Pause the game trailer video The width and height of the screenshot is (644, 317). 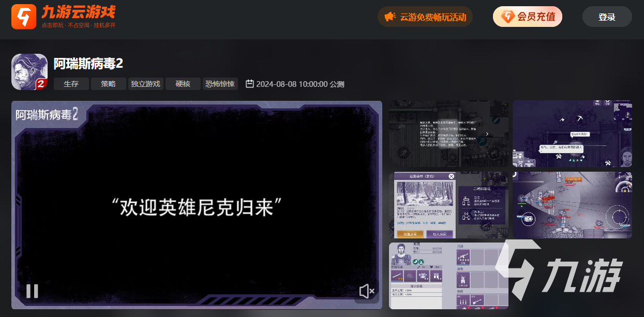coord(32,291)
